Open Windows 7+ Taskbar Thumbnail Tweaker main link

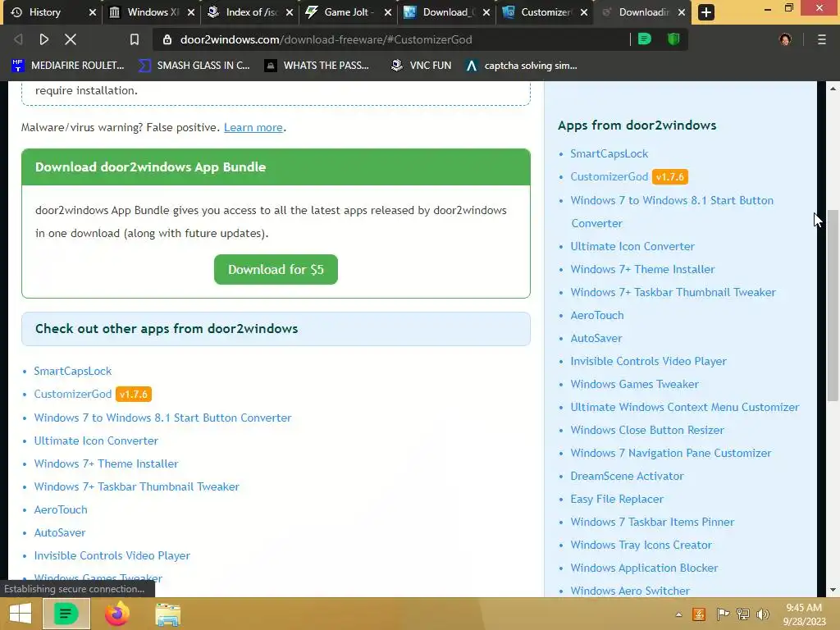tap(137, 486)
